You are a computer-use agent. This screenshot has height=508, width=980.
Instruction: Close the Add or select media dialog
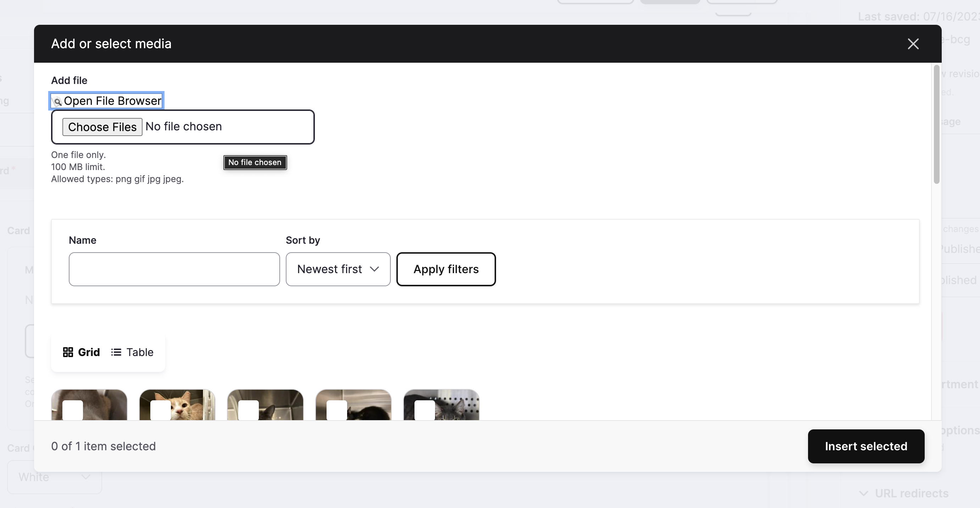[x=913, y=44]
